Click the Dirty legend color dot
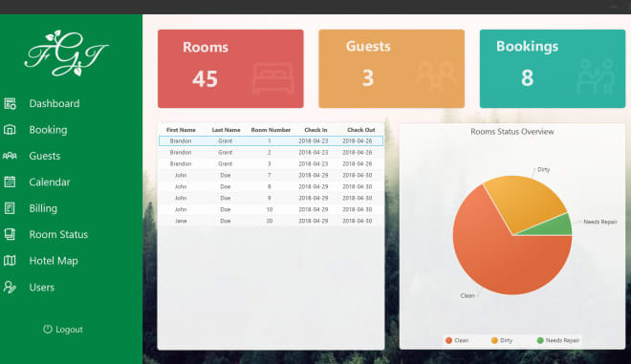Viewport: 631px width, 364px height. pyautogui.click(x=494, y=340)
